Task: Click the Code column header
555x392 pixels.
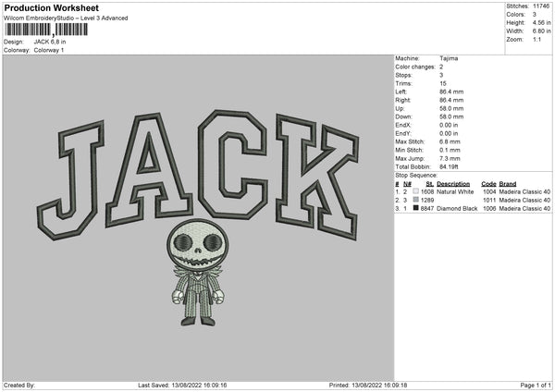Action: point(488,183)
